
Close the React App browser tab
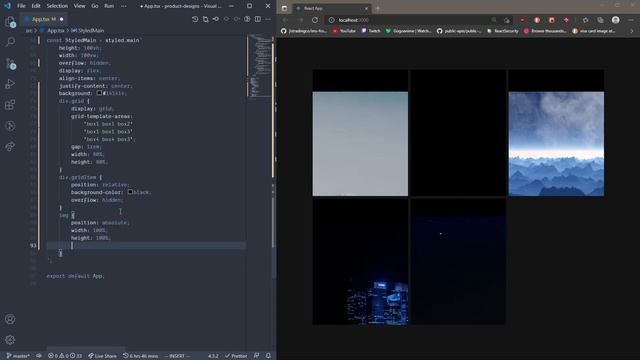[366, 8]
